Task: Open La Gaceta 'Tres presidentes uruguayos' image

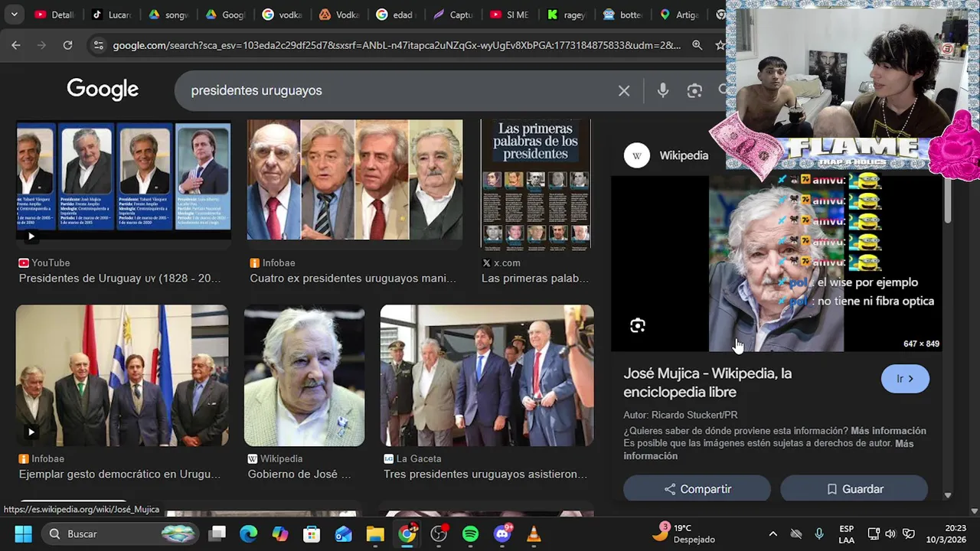Action: (x=487, y=375)
